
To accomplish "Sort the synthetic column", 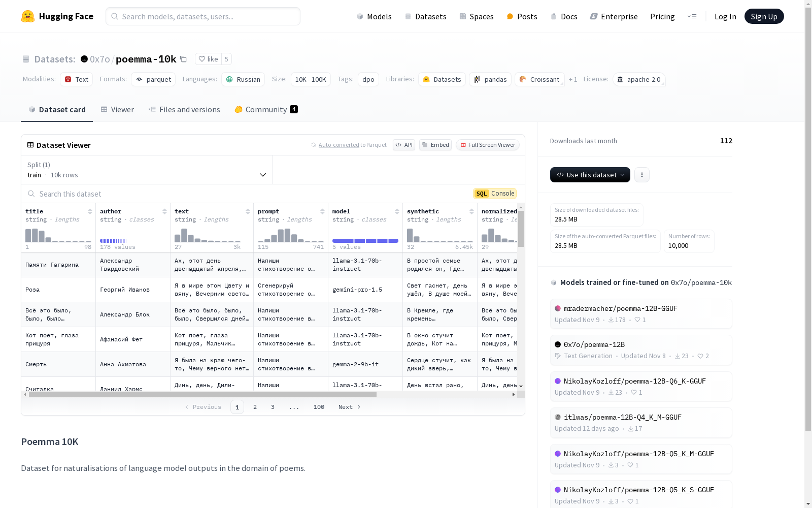I will 471,211.
